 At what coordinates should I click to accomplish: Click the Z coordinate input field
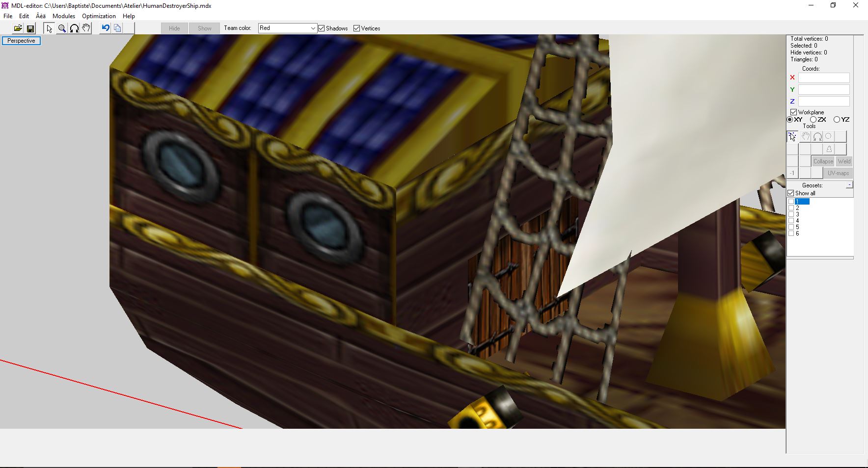(x=824, y=101)
